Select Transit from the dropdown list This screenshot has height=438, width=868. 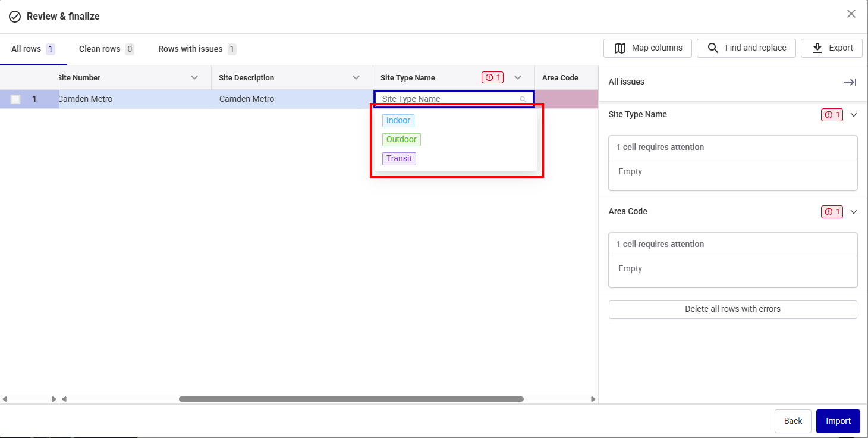(399, 159)
